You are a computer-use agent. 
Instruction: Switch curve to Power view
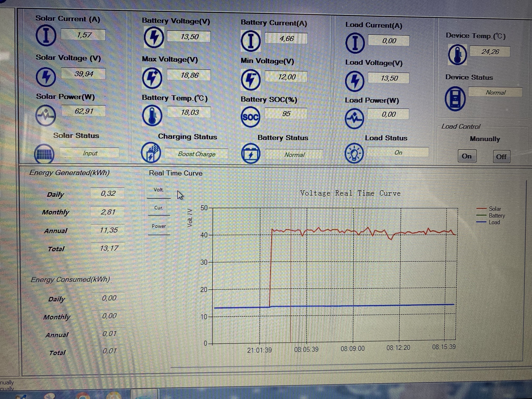(x=159, y=226)
